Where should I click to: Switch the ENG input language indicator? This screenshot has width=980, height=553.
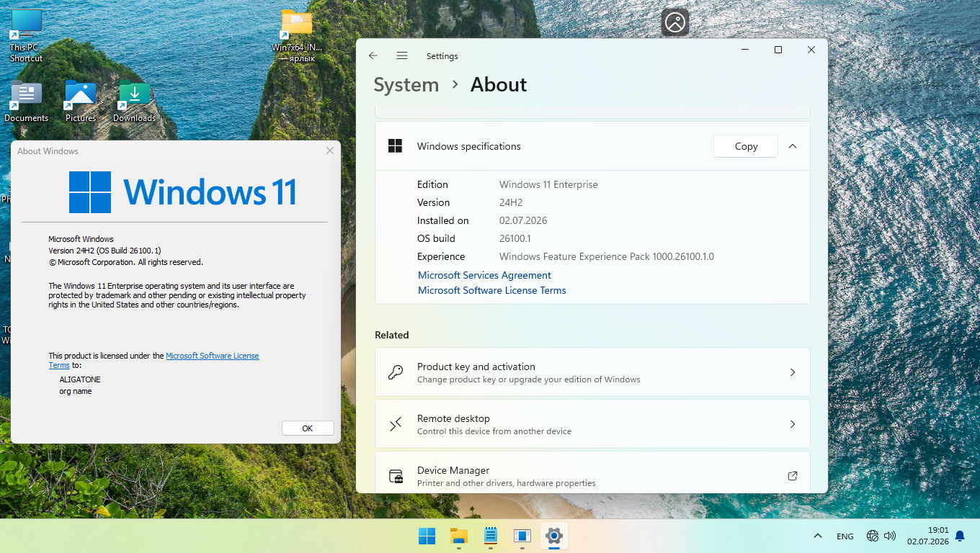845,536
